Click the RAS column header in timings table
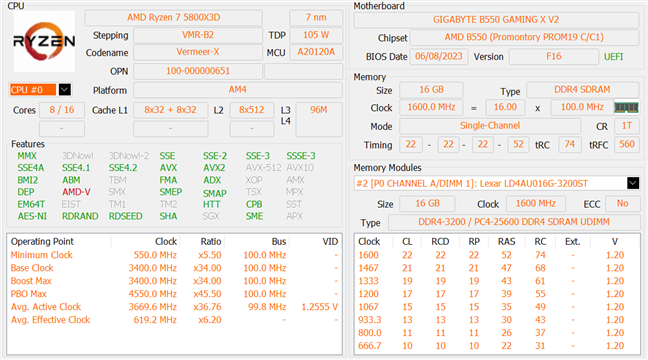The width and height of the screenshot is (648, 360). coord(506,242)
